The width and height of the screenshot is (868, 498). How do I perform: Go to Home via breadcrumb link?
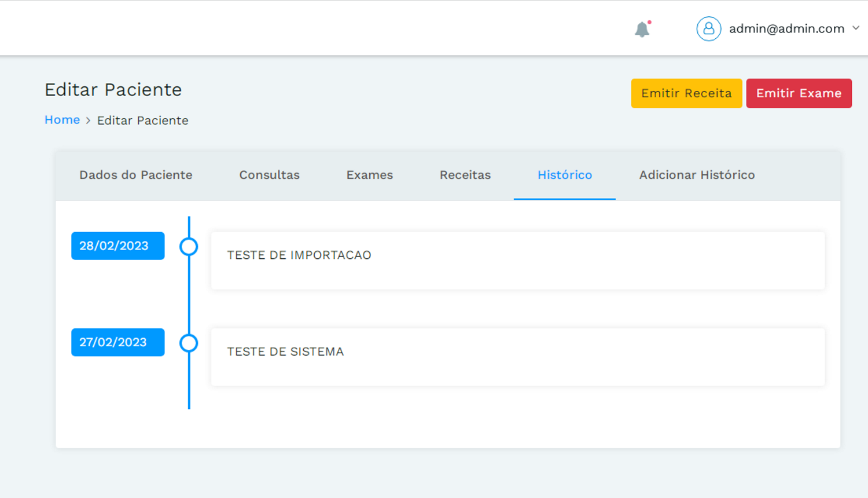pyautogui.click(x=62, y=120)
